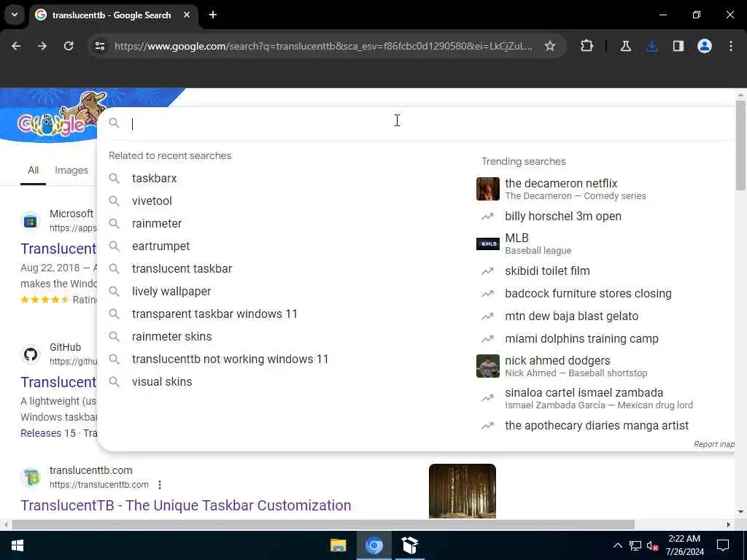
Task: Click the forest thumbnail image
Action: tap(462, 491)
